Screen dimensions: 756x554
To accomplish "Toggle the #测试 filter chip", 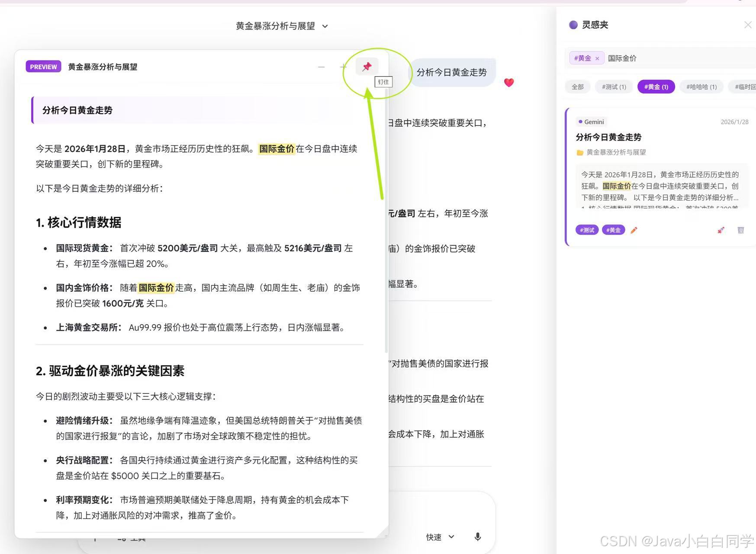I will click(614, 87).
